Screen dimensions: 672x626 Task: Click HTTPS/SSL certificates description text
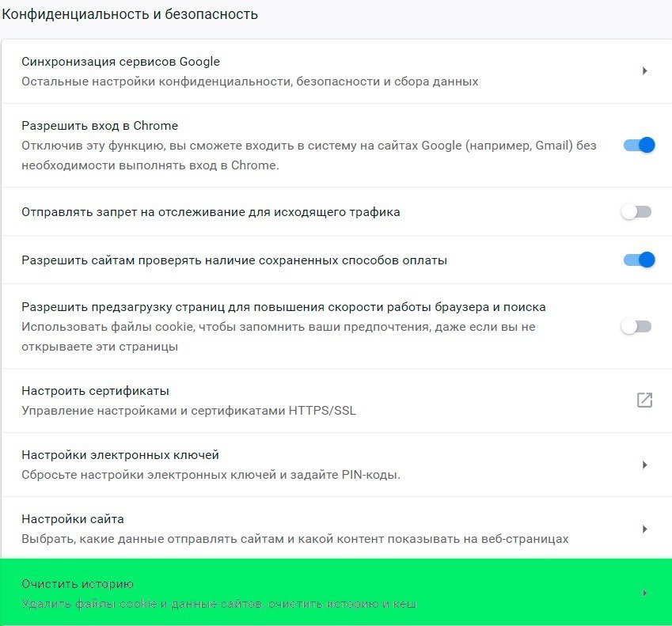coord(188,411)
